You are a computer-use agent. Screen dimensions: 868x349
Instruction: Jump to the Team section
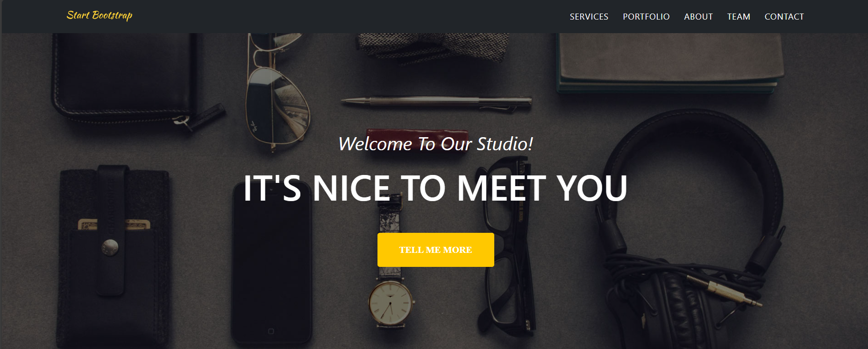[x=739, y=17]
